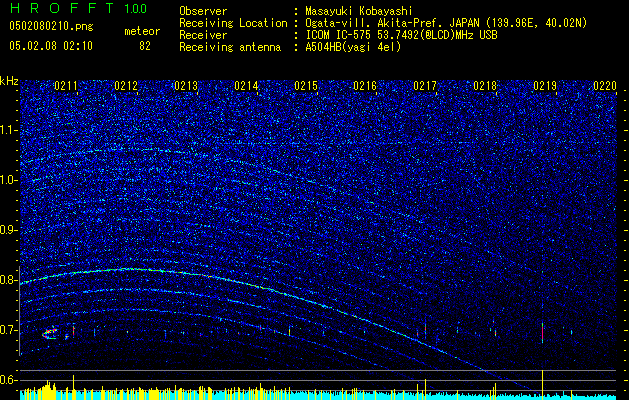Click the 0211 time marker
629x400 pixels.
point(66,86)
